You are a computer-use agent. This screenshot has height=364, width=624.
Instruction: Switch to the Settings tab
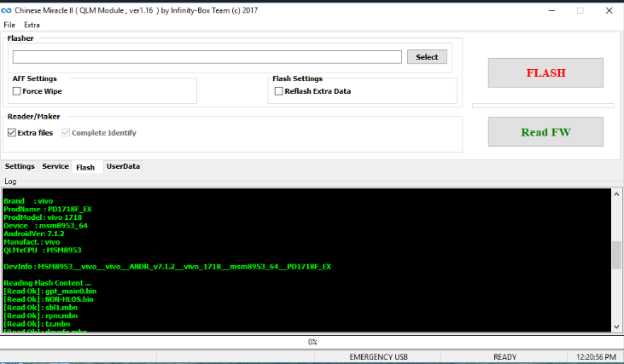20,166
